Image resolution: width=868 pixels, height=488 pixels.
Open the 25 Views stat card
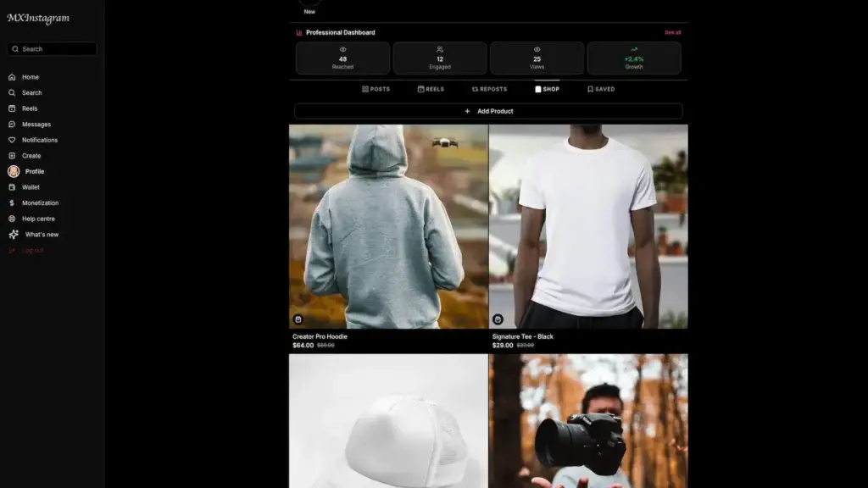[537, 58]
